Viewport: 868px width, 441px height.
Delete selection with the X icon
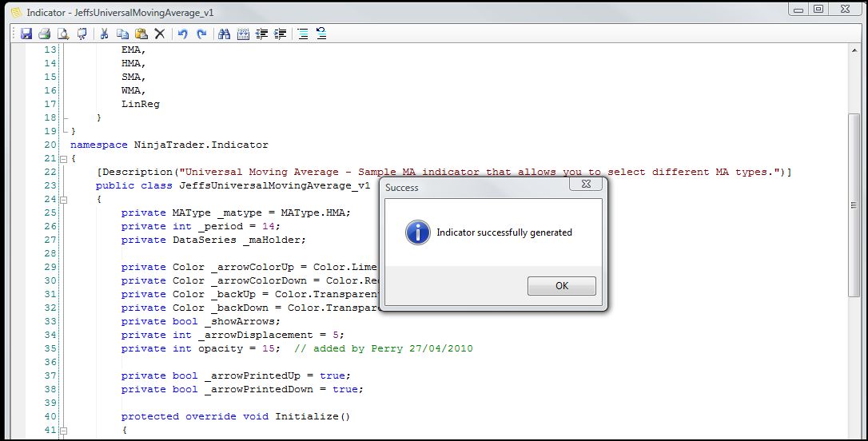pos(159,34)
